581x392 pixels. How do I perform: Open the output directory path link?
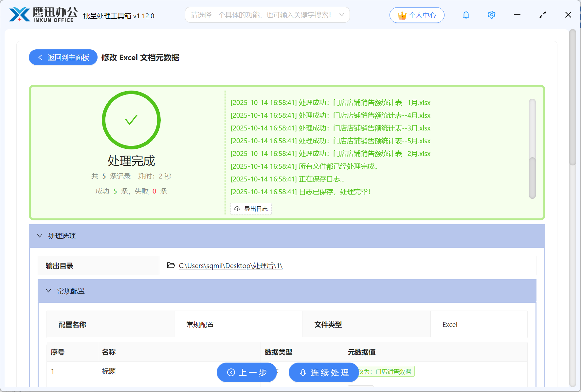(x=230, y=266)
